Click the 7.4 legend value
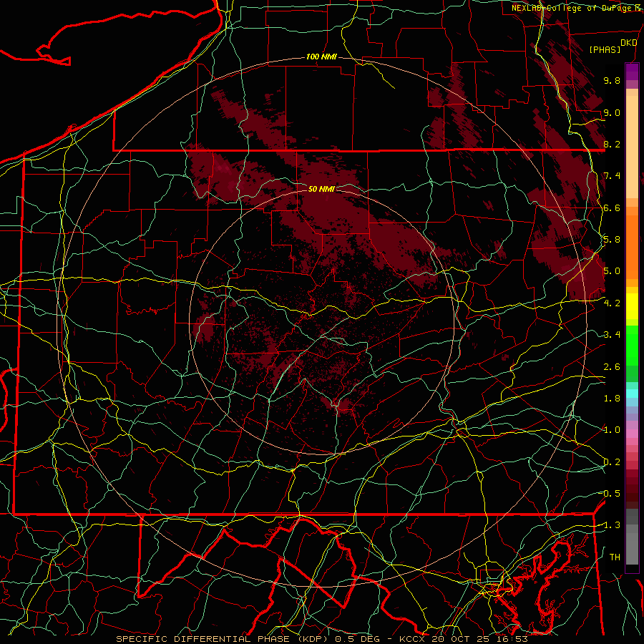Viewport: 644px width, 644px height. click(612, 176)
